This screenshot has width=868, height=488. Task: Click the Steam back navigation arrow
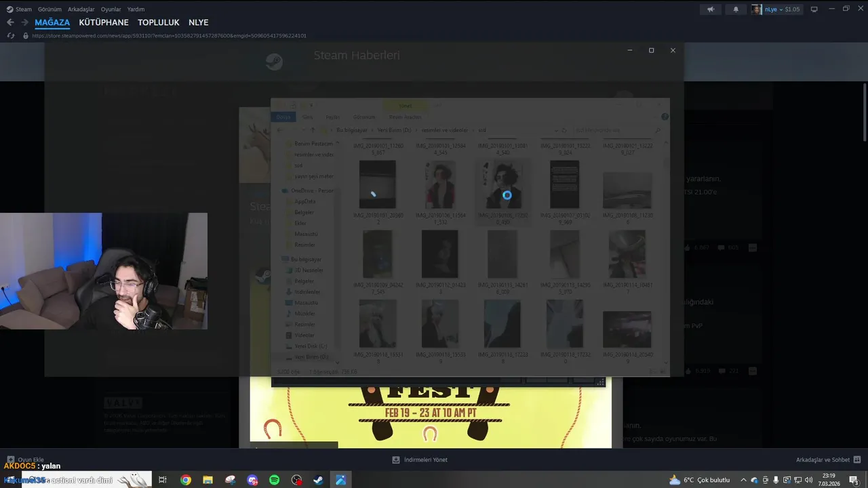tap(10, 22)
